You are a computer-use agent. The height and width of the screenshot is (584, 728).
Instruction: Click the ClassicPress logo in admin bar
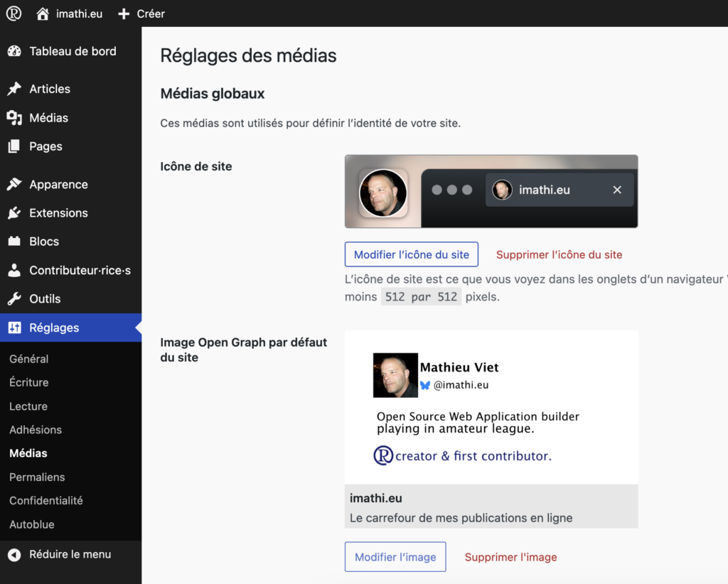pyautogui.click(x=14, y=13)
